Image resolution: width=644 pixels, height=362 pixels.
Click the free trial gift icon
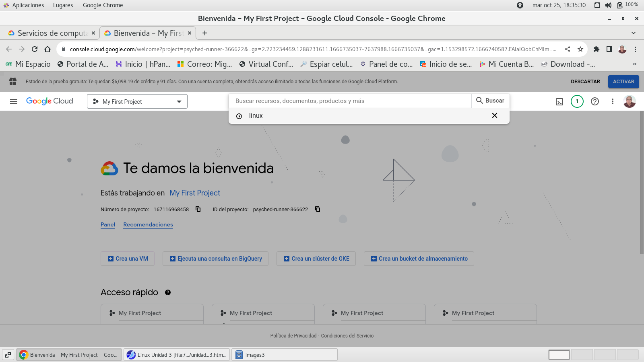point(13,81)
